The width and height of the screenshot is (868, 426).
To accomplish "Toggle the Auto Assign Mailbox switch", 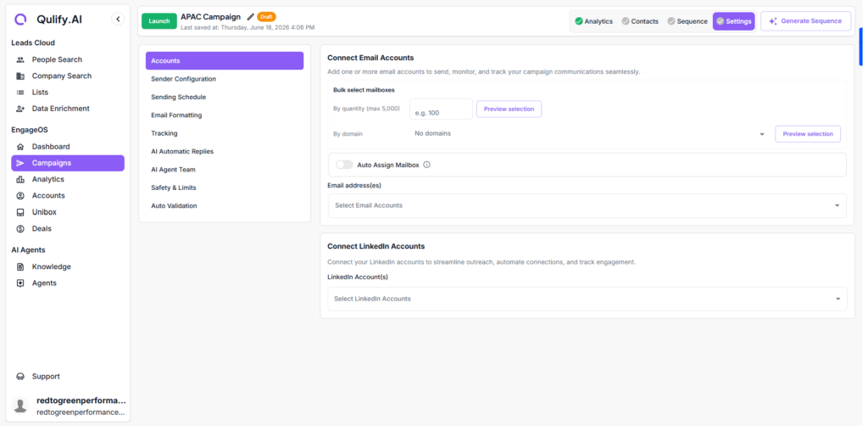I will tap(344, 165).
